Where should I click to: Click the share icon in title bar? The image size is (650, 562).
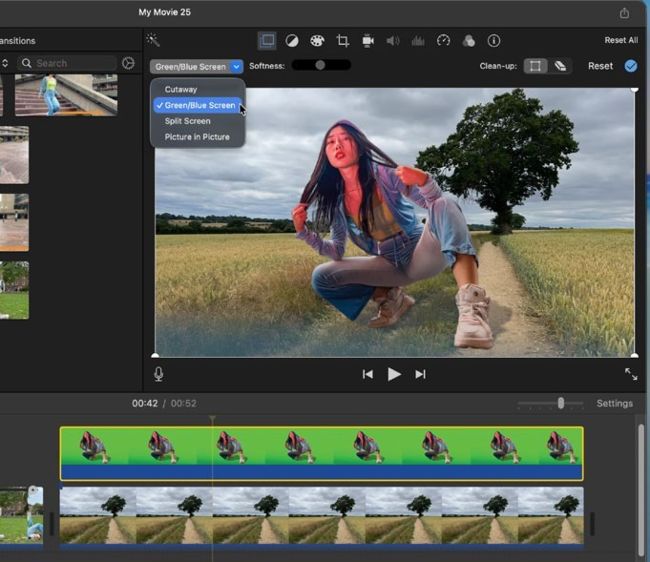[625, 13]
